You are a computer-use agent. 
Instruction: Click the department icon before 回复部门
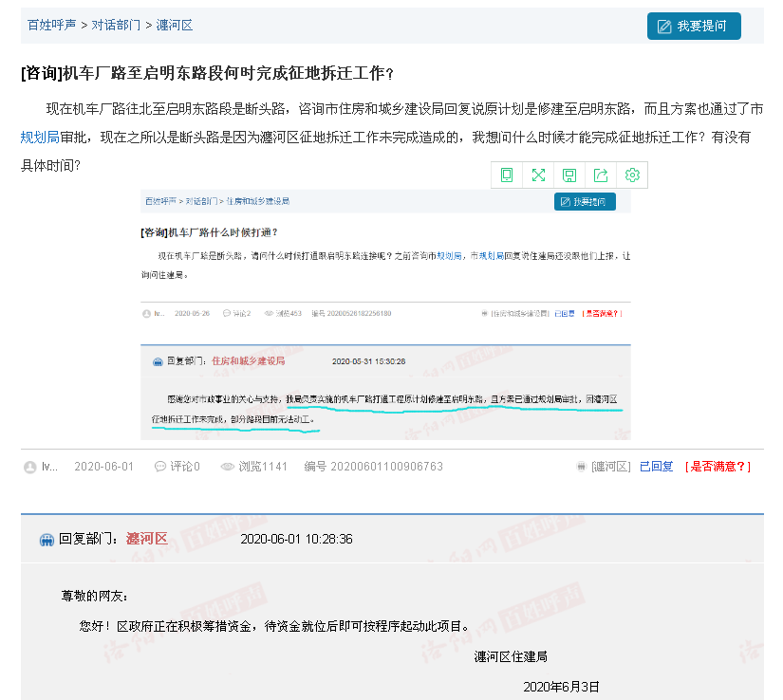[x=47, y=540]
